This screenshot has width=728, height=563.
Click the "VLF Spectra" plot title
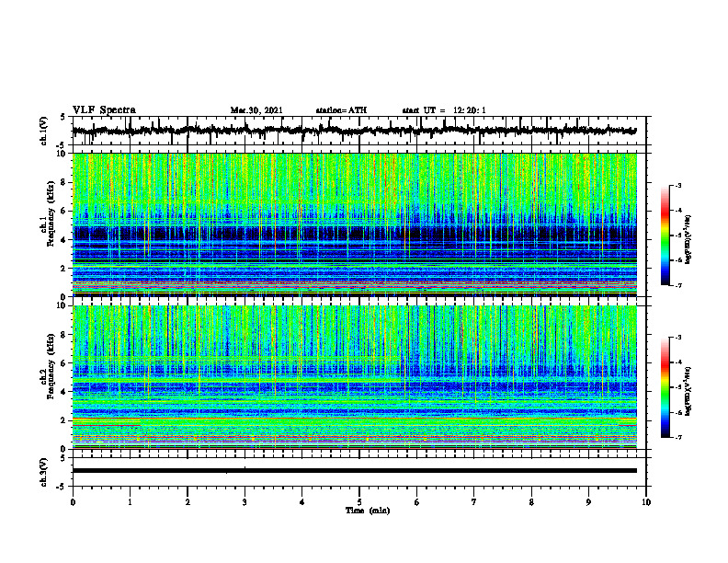[104, 110]
